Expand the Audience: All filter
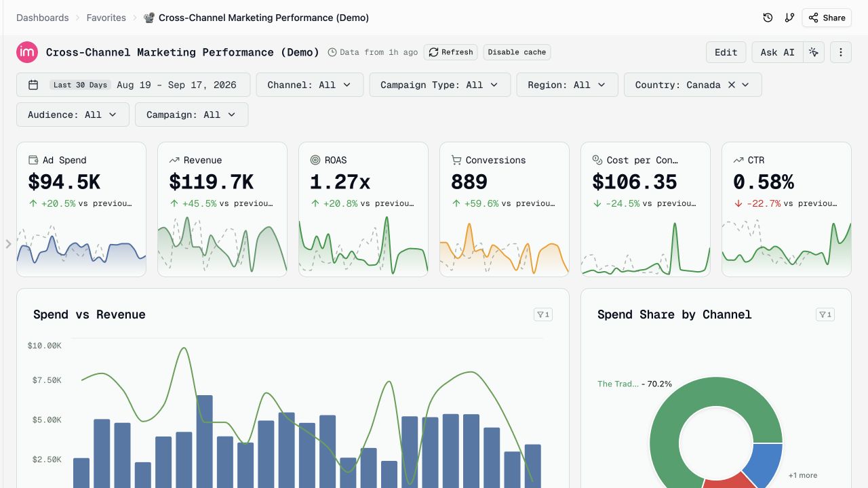This screenshot has height=488, width=868. click(73, 115)
